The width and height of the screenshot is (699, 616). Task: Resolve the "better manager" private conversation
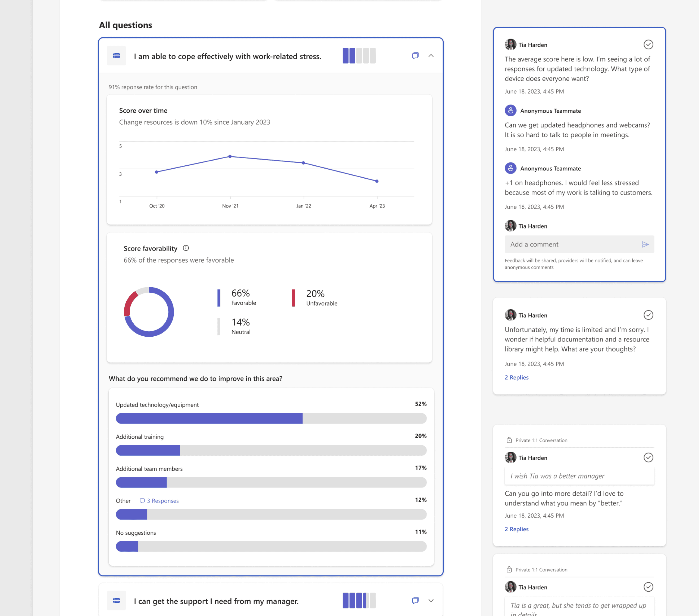(648, 458)
